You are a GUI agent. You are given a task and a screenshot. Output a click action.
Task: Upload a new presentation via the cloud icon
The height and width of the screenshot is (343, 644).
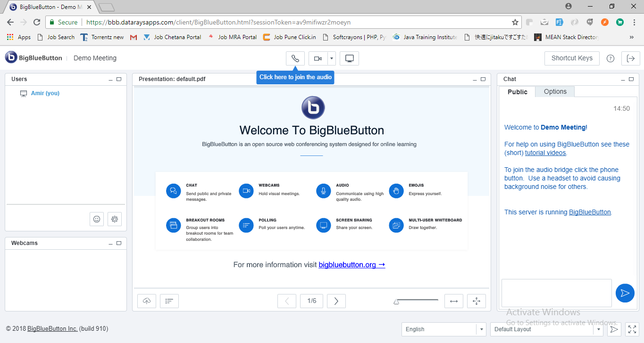click(x=146, y=301)
